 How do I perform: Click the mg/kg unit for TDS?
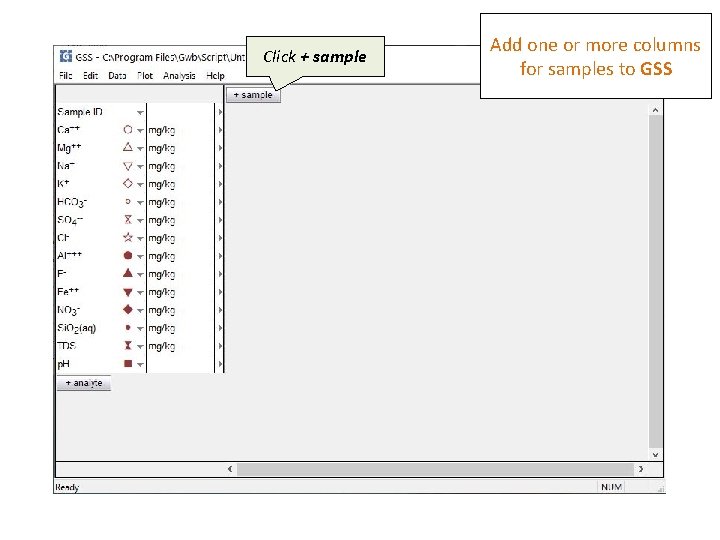[x=162, y=346]
